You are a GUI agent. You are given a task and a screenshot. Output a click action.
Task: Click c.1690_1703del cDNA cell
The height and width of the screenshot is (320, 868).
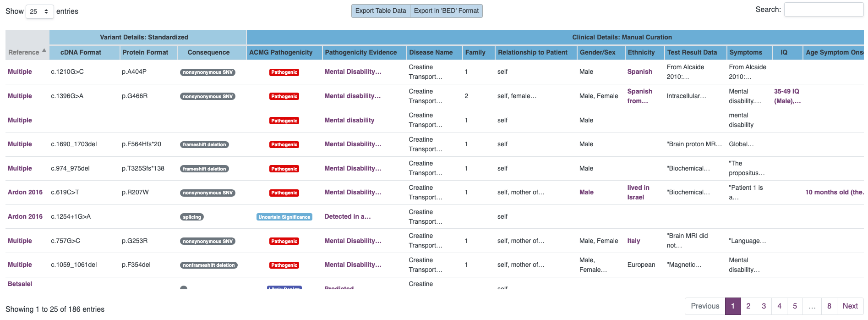point(74,144)
